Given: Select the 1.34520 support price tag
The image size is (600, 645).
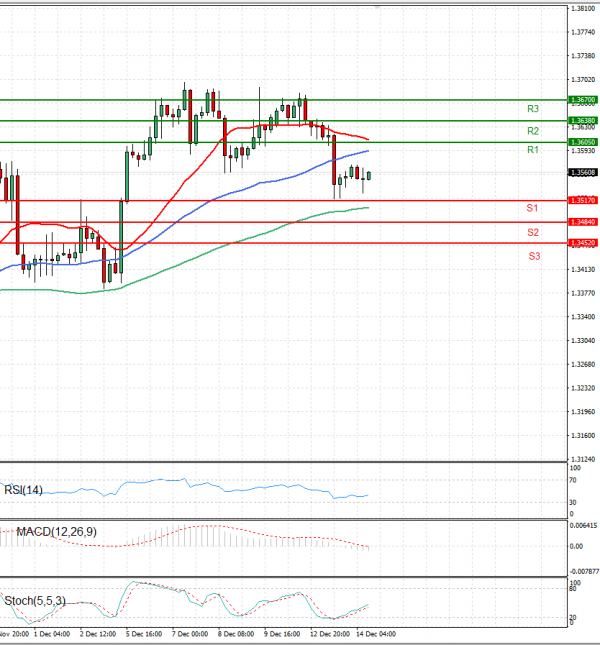Looking at the screenshot, I should pos(583,243).
